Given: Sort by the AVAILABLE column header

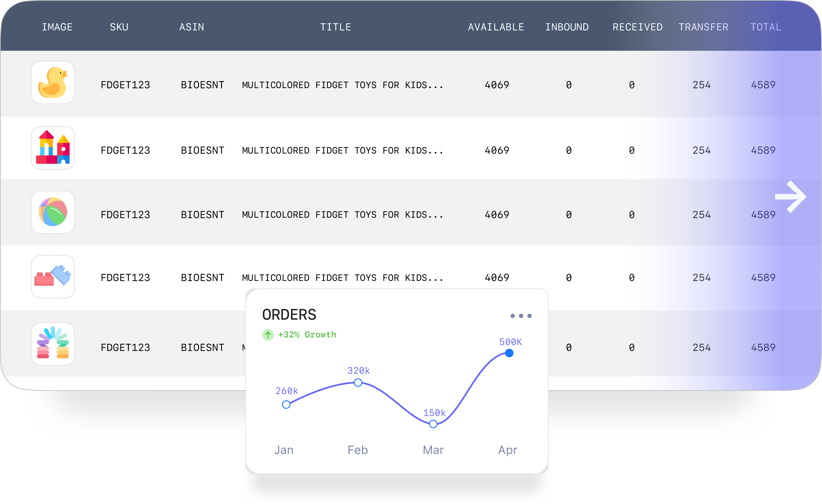Looking at the screenshot, I should tap(496, 27).
